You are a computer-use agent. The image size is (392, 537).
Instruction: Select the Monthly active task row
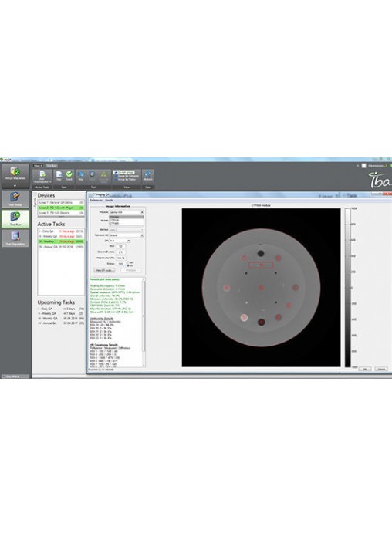point(61,241)
